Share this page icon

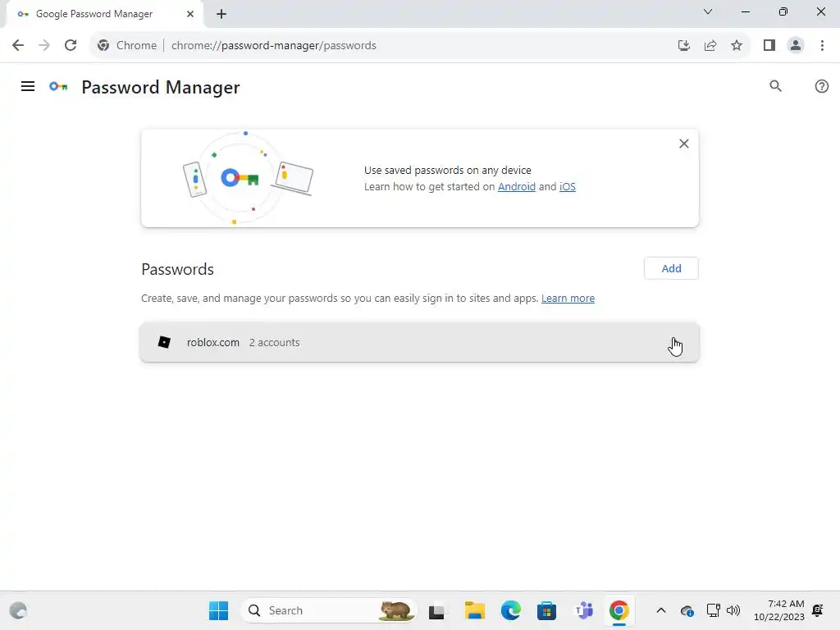pos(710,45)
